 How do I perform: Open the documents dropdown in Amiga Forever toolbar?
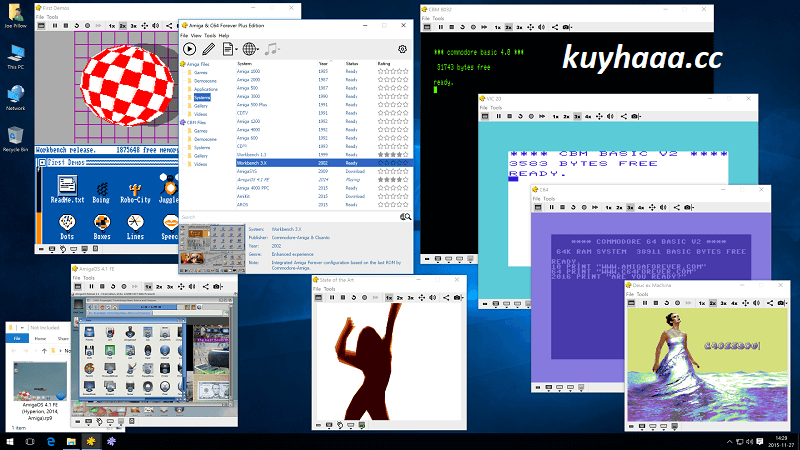point(230,49)
